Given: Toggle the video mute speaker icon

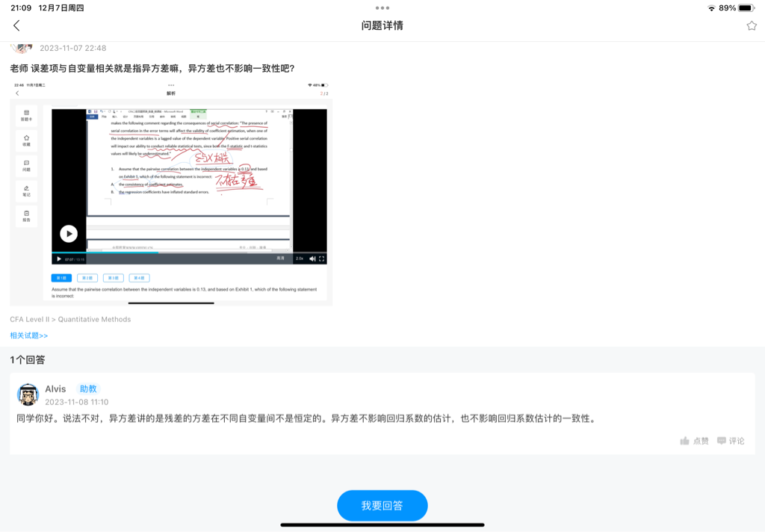Looking at the screenshot, I should pos(312,259).
